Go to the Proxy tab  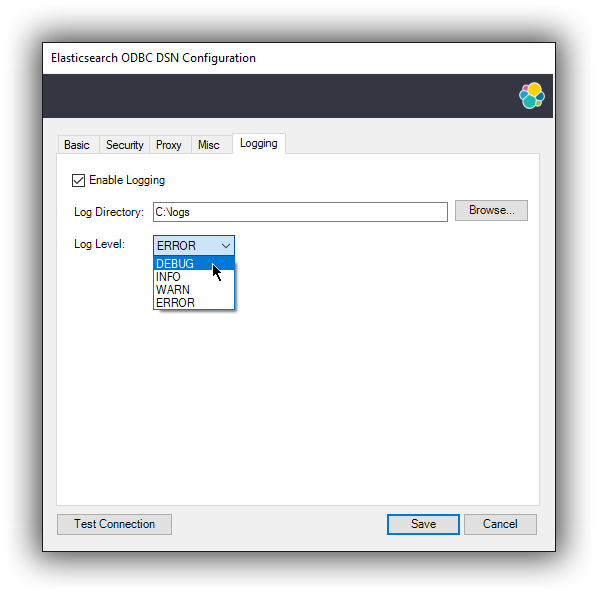(x=169, y=145)
